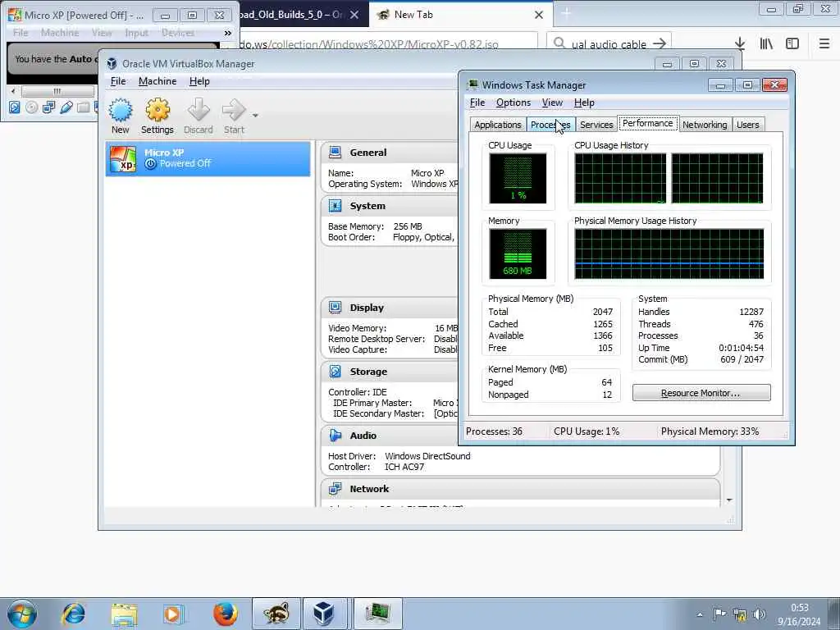Switch to the Users tab

[x=748, y=125]
